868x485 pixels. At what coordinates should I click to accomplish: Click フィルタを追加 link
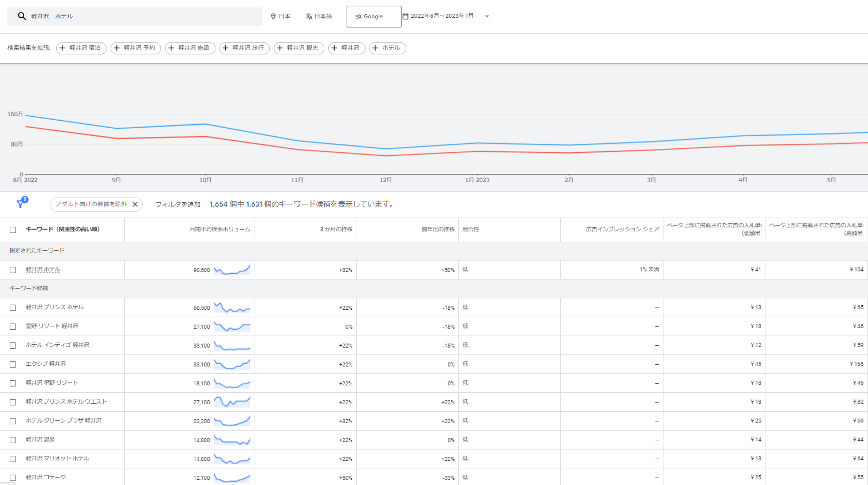click(178, 204)
